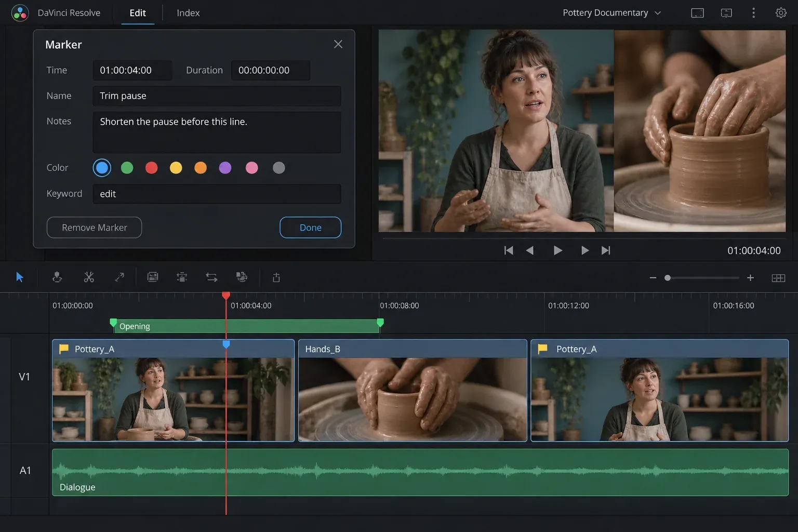
Task: Toggle full screen viewer icon
Action: pos(697,13)
